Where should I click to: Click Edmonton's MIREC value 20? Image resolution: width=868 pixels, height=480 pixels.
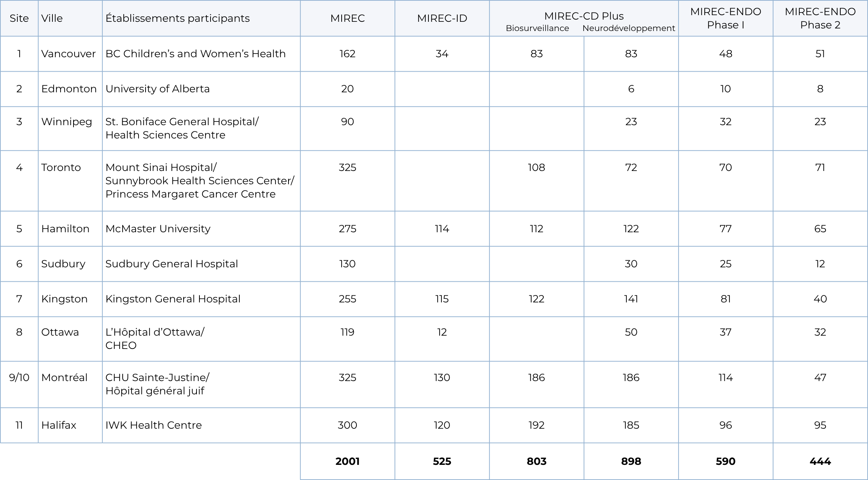click(348, 89)
